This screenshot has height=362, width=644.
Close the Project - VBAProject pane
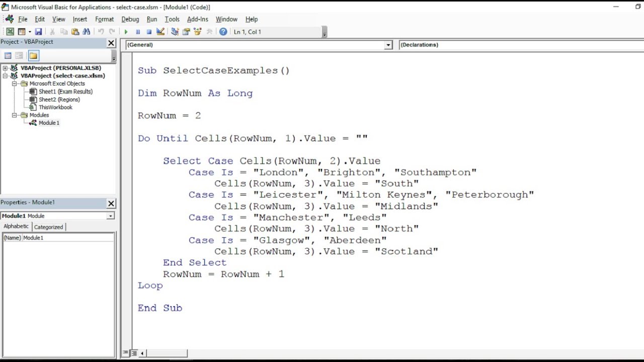[111, 43]
